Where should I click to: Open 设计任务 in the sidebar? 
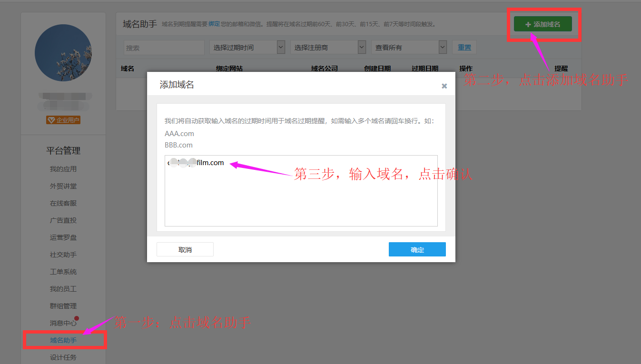click(x=63, y=357)
